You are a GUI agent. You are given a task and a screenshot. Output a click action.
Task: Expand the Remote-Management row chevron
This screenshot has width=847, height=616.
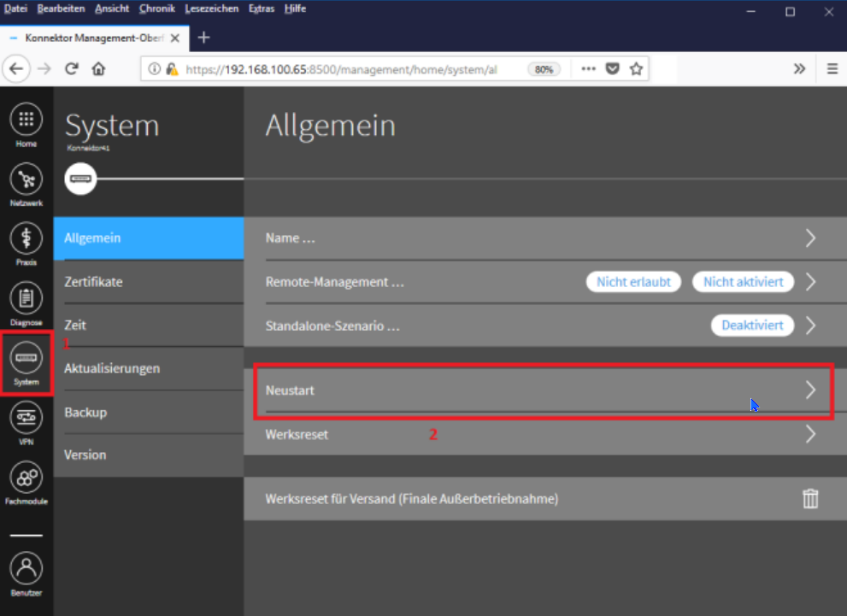pyautogui.click(x=810, y=282)
